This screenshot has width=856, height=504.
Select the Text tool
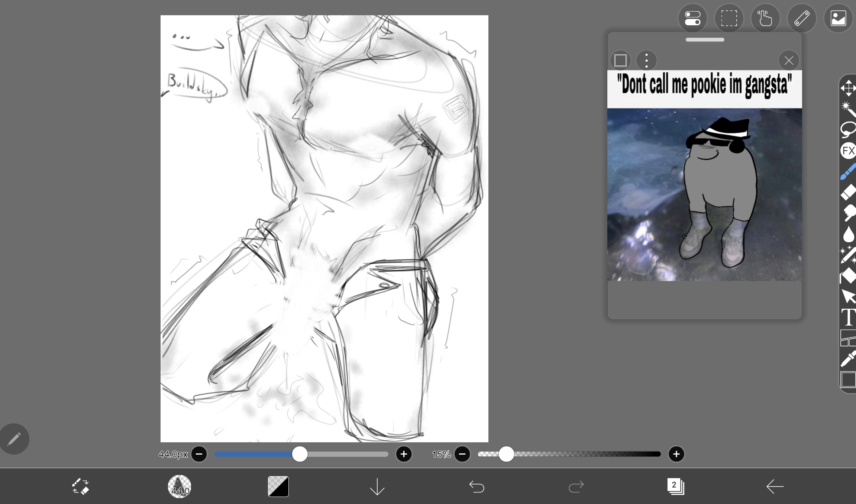coord(848,317)
